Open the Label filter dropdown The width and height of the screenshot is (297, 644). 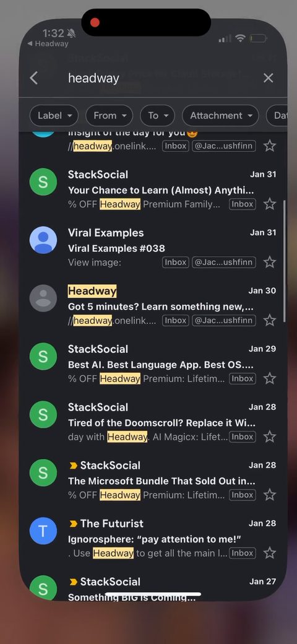tap(54, 116)
